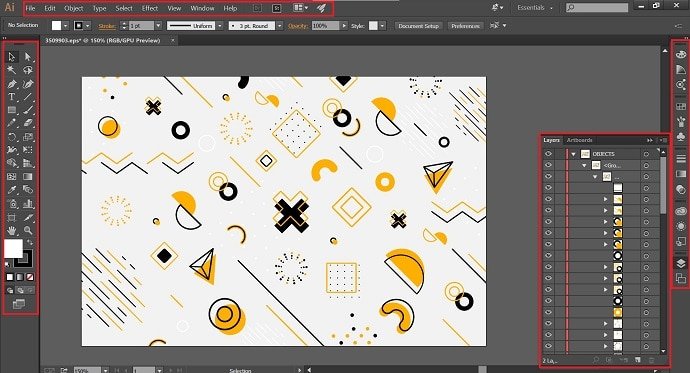Image resolution: width=690 pixels, height=373 pixels.
Task: Select the Eyedropper tool
Action: click(x=11, y=190)
